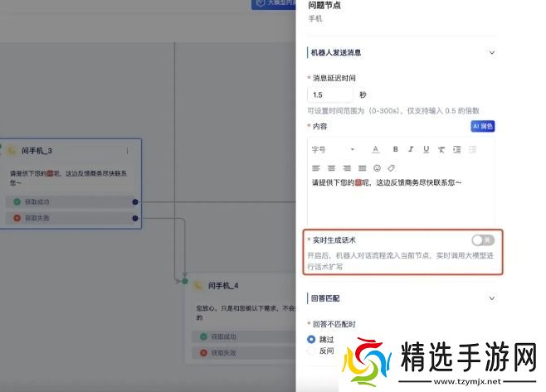Click the message preview in 问手机_3 node
The width and height of the screenshot is (546, 392).
(x=68, y=177)
